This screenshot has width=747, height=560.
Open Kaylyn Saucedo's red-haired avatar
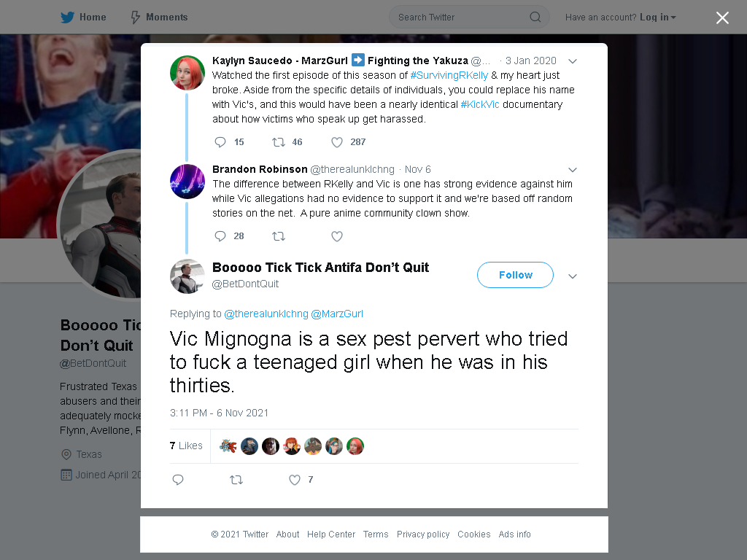coord(187,73)
